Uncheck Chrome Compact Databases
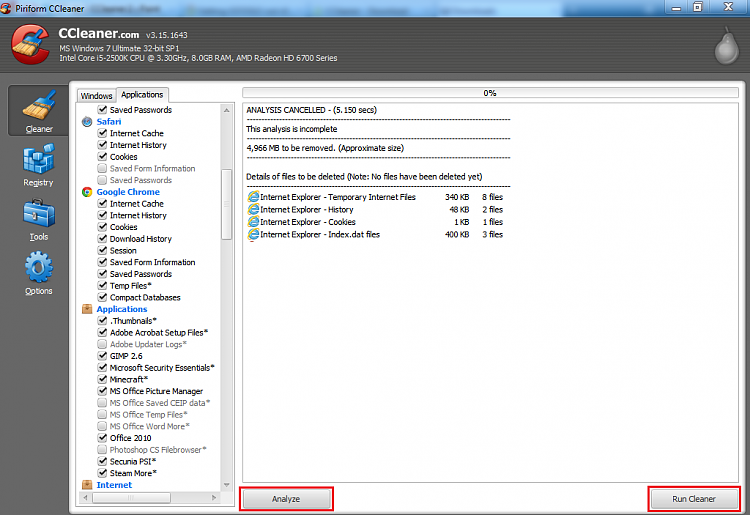This screenshot has height=515, width=750. (x=102, y=297)
